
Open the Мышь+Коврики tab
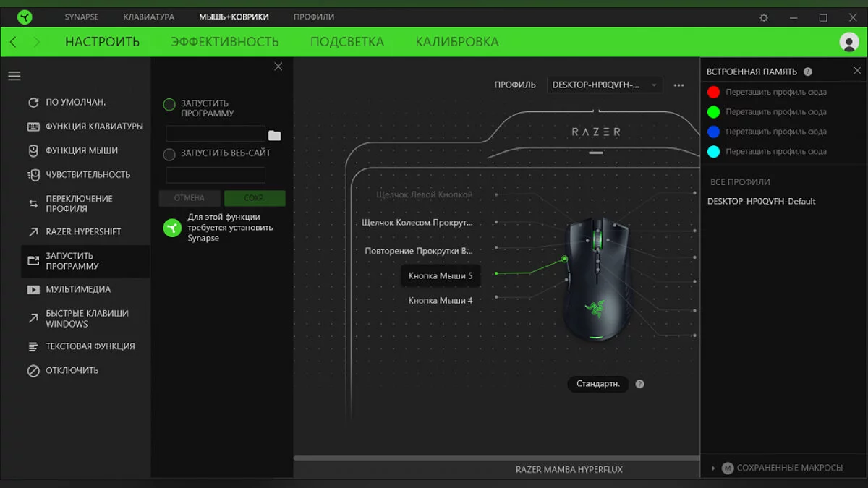point(234,17)
